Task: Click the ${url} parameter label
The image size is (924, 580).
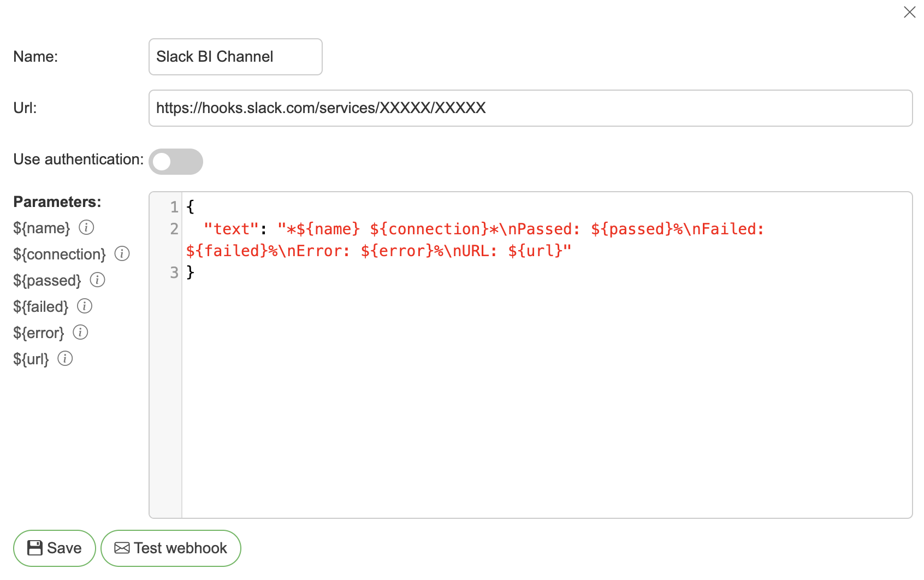Action: tap(31, 359)
